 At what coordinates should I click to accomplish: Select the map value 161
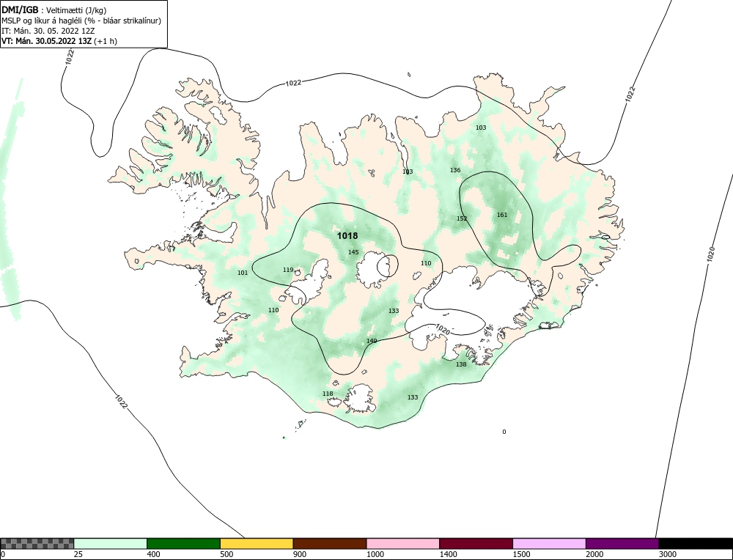pyautogui.click(x=502, y=215)
